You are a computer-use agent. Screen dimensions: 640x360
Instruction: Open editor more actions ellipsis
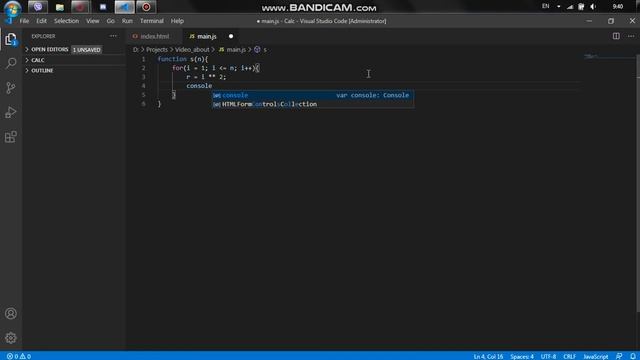(x=631, y=36)
